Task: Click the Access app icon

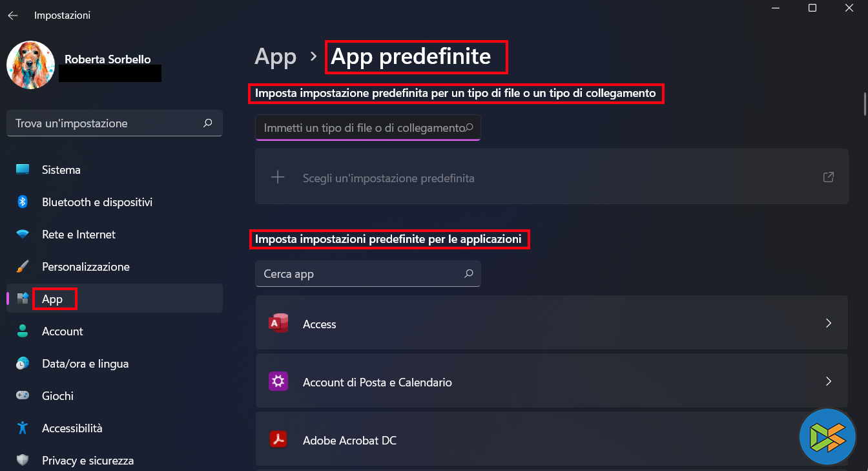Action: tap(278, 324)
